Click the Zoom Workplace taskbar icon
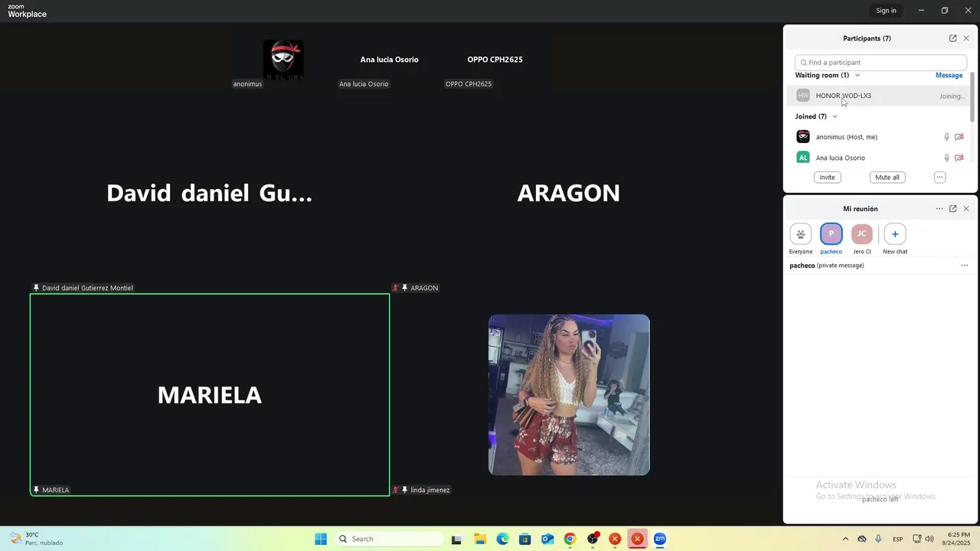The height and width of the screenshot is (551, 980). (x=660, y=539)
